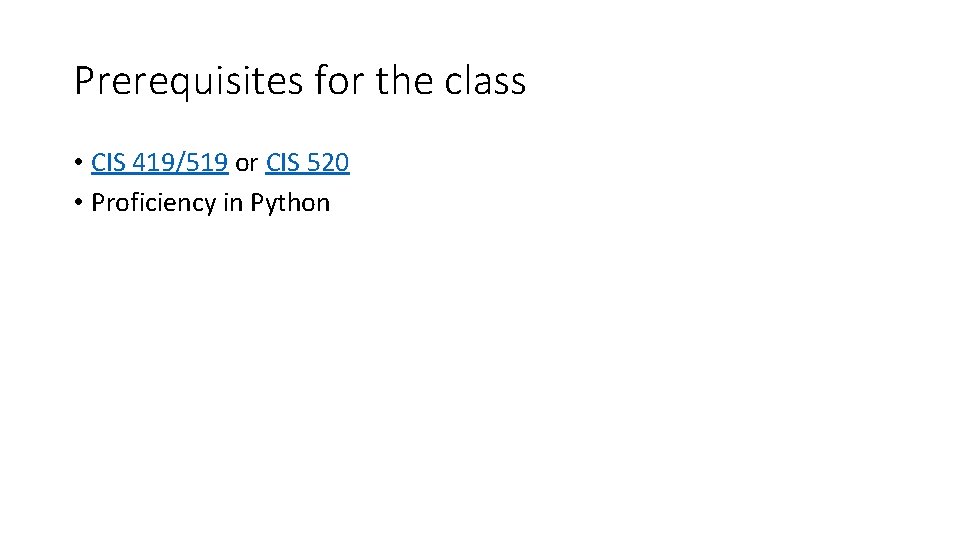Screen dimensions: 960x540
Task: Click the bullet dot before CIS 419/519
Action: (78, 163)
